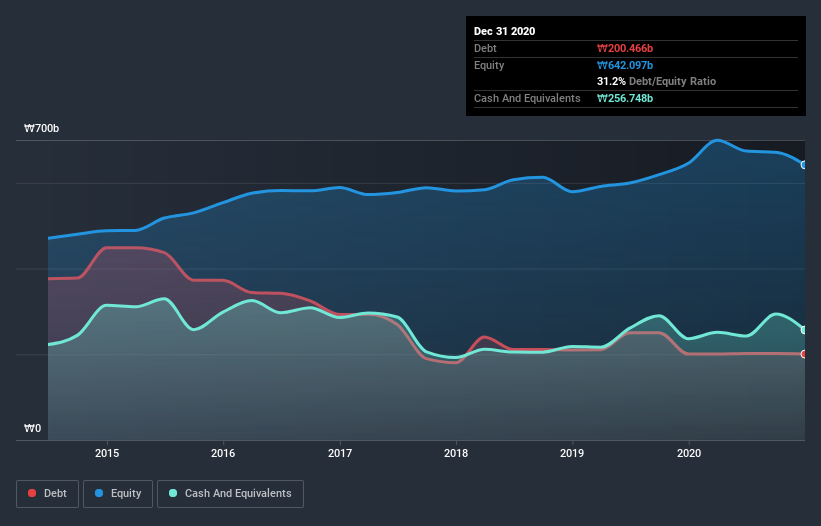The image size is (821, 526).
Task: Select the 2017 x-axis label
Action: click(x=340, y=453)
